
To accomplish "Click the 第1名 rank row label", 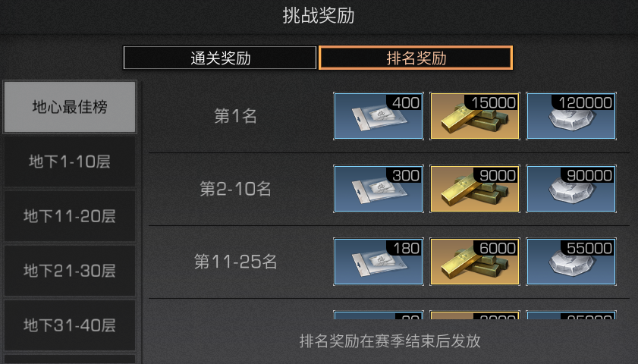I will [x=236, y=116].
